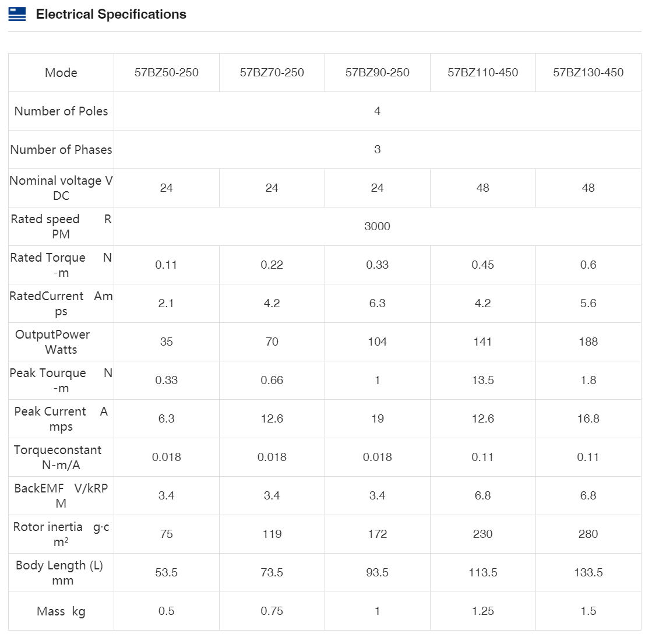Select the 57BZ70-250 model column header
This screenshot has width=652, height=644.
272,73
